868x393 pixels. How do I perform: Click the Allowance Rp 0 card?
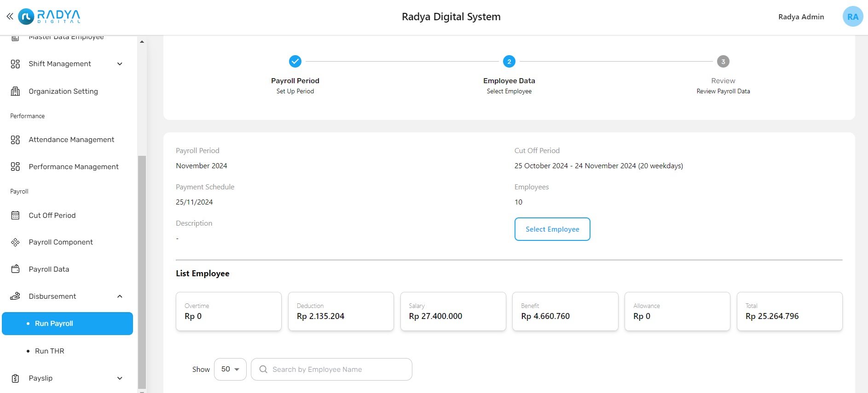(677, 311)
